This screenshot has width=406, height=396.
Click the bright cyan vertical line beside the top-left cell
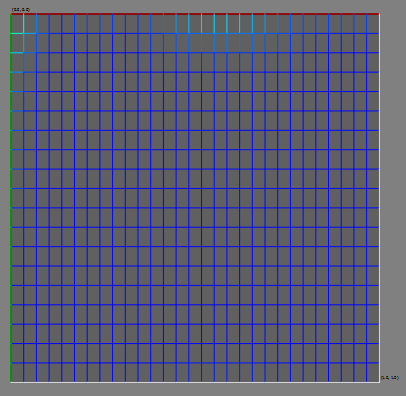[x=24, y=24]
